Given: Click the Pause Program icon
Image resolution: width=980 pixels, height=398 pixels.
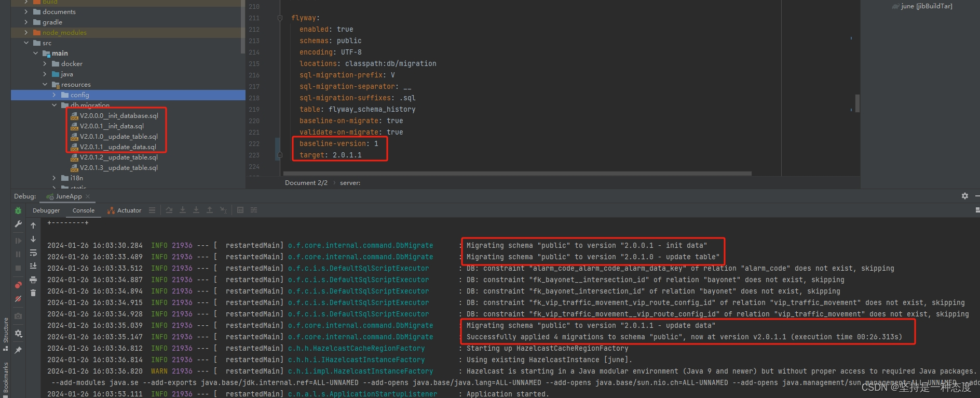Looking at the screenshot, I should click(x=18, y=254).
